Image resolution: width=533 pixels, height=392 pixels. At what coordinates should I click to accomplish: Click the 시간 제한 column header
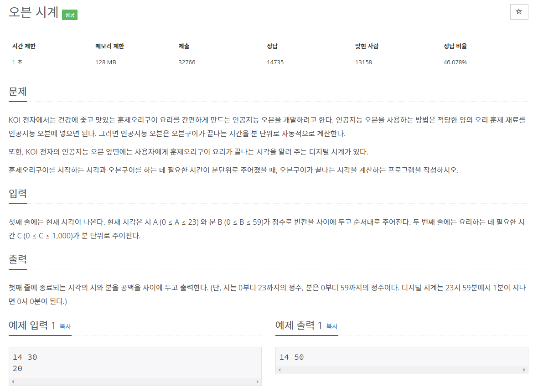pyautogui.click(x=24, y=46)
